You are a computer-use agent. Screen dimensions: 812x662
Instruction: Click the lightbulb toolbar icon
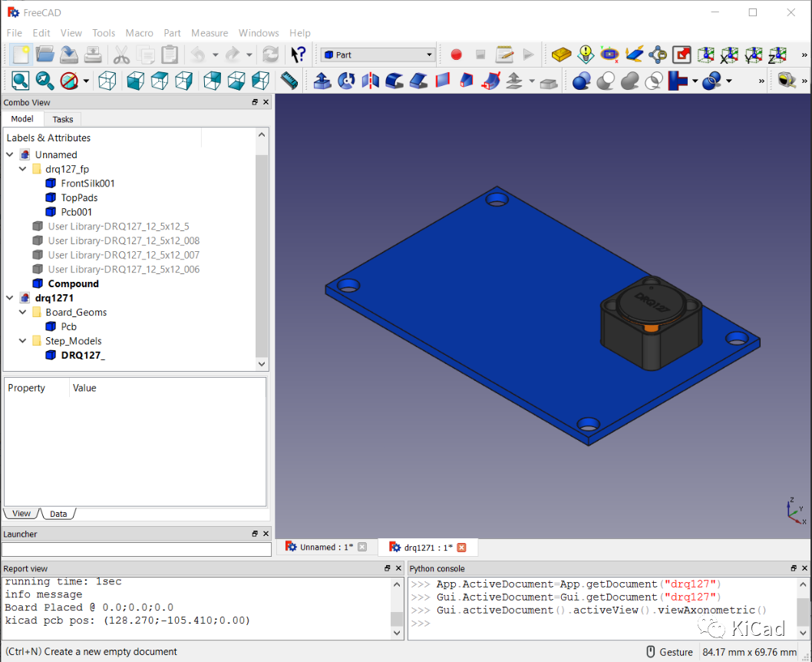586,55
